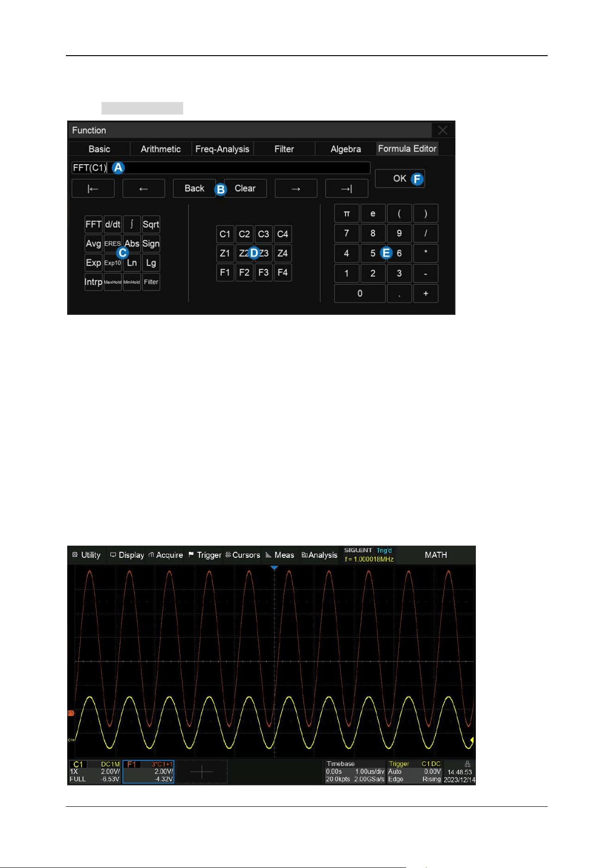
Task: Insert the Sign function
Action: (x=151, y=243)
